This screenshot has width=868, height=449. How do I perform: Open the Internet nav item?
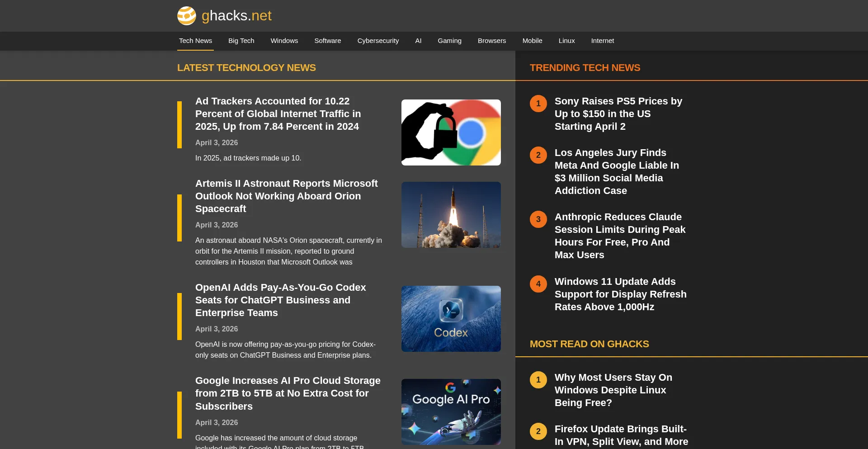click(x=603, y=41)
